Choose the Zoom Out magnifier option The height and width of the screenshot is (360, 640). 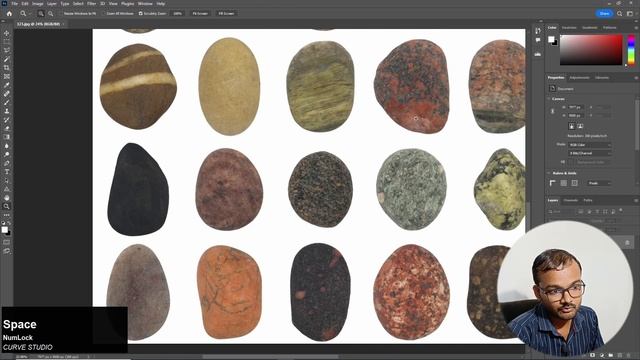click(x=51, y=13)
